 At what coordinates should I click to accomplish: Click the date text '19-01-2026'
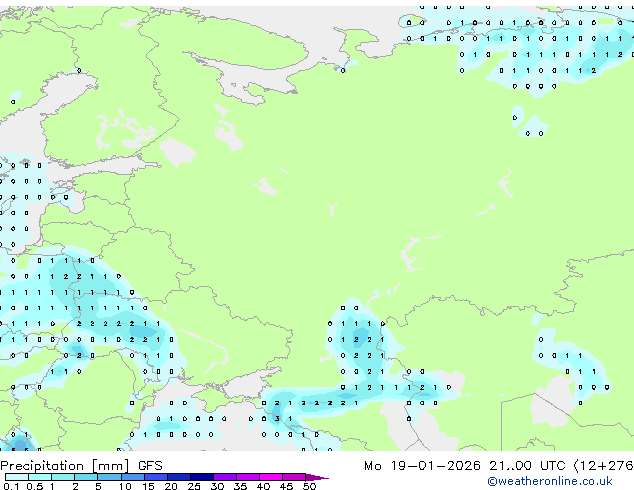point(435,466)
